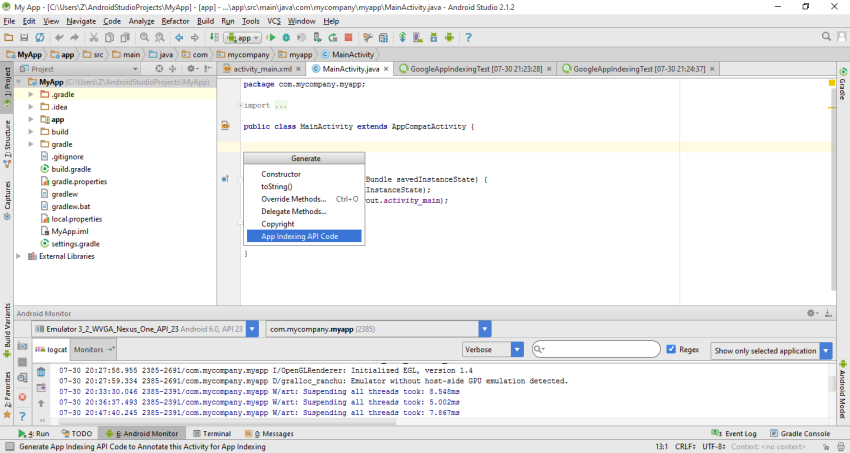850x453 pixels.
Task: Click the Search Everywhere magnifier icon
Action: pos(826,36)
